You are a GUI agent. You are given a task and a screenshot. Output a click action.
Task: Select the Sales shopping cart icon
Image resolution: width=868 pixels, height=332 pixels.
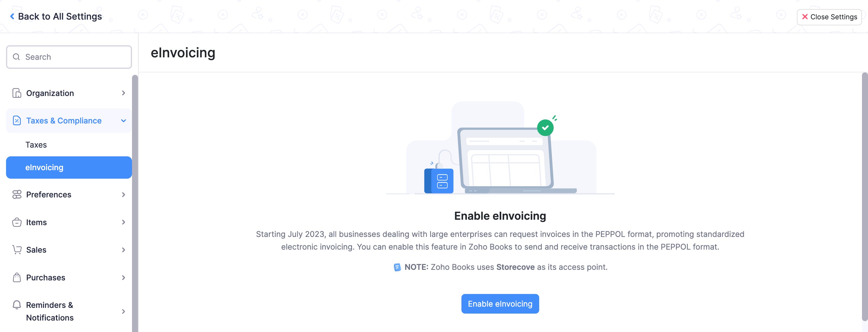click(x=17, y=250)
